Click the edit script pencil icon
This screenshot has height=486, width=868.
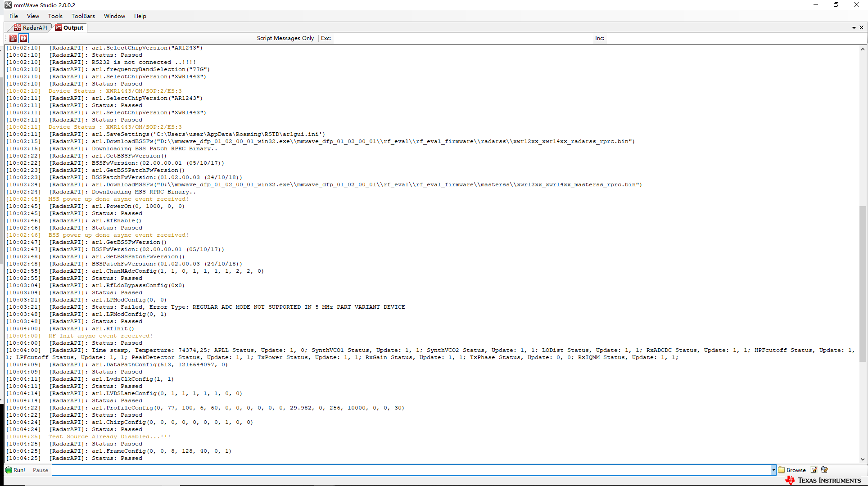(x=814, y=470)
